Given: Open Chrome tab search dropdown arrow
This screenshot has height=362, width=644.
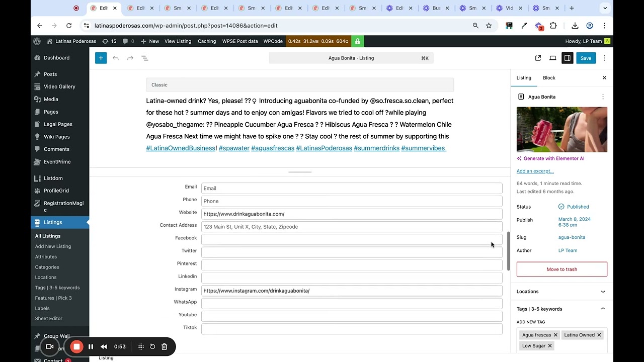Looking at the screenshot, I should [605, 8].
